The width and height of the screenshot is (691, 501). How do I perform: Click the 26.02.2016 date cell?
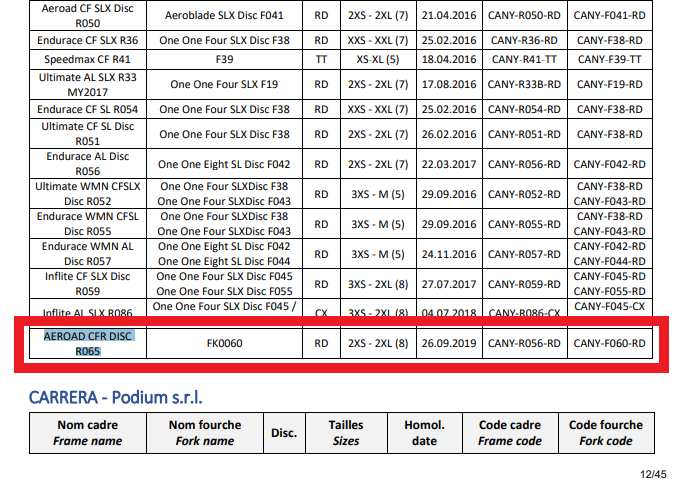[449, 134]
